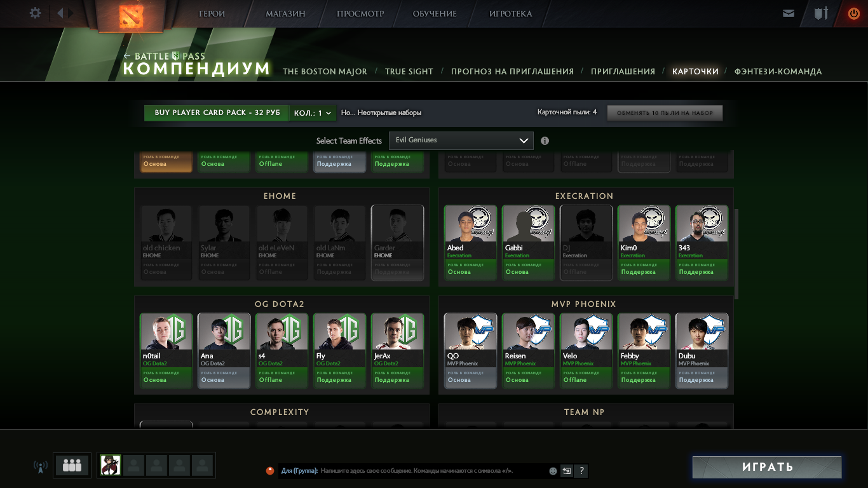Click the ИГРАТЬ play button
Image resolution: width=868 pixels, height=488 pixels.
tap(767, 467)
